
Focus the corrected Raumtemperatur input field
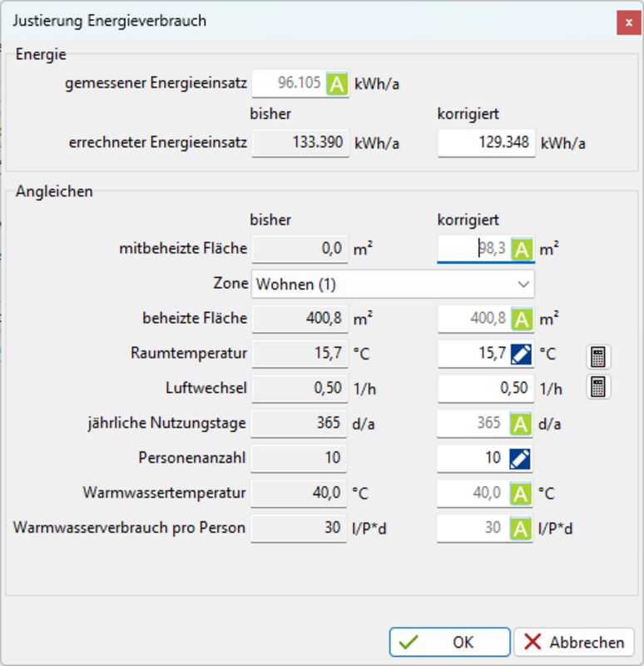click(473, 354)
